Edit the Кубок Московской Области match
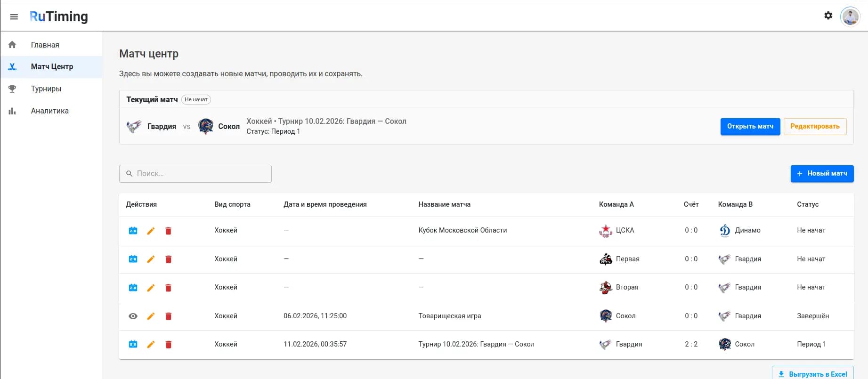Screen dimensions: 868x379 click(x=151, y=231)
